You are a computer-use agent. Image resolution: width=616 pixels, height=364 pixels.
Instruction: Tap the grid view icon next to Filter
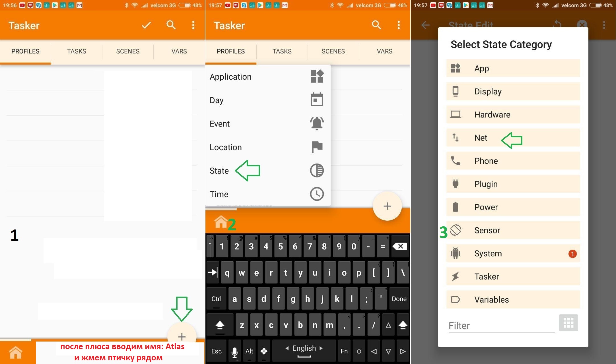coord(568,323)
